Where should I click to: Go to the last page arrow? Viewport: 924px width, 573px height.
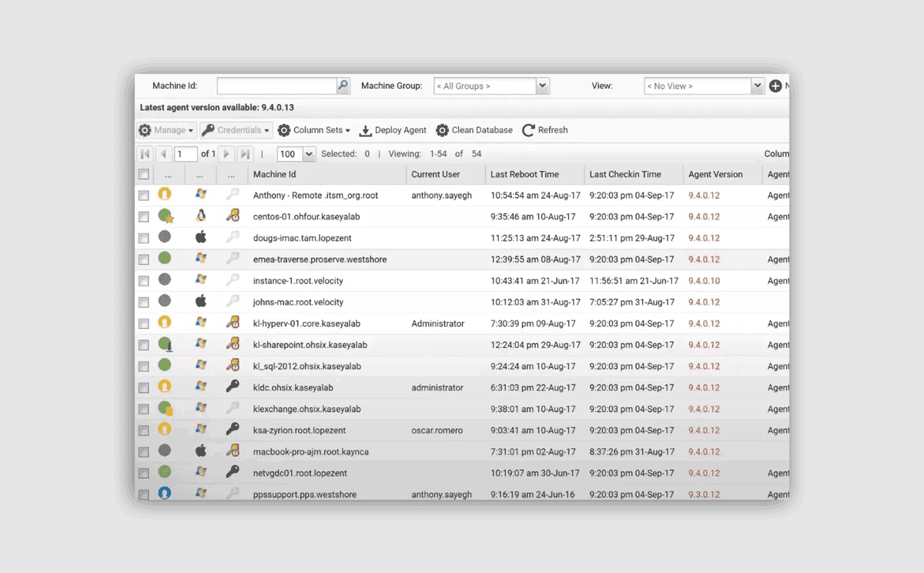(x=245, y=154)
